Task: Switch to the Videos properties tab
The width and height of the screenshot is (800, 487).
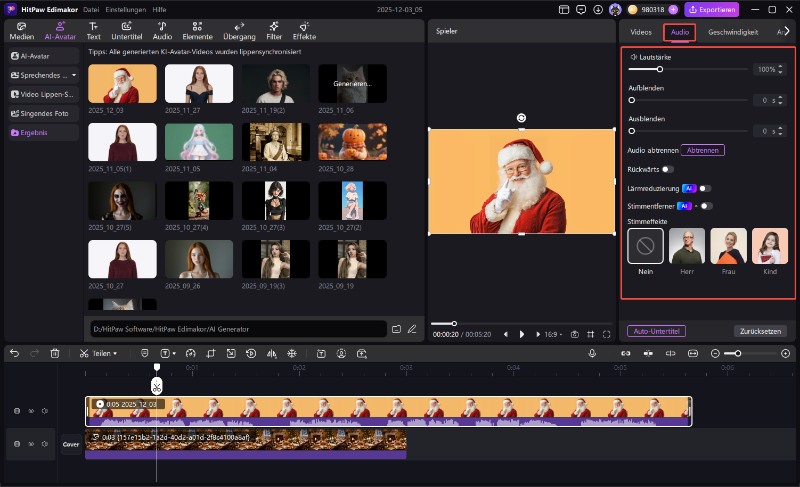Action: (641, 32)
